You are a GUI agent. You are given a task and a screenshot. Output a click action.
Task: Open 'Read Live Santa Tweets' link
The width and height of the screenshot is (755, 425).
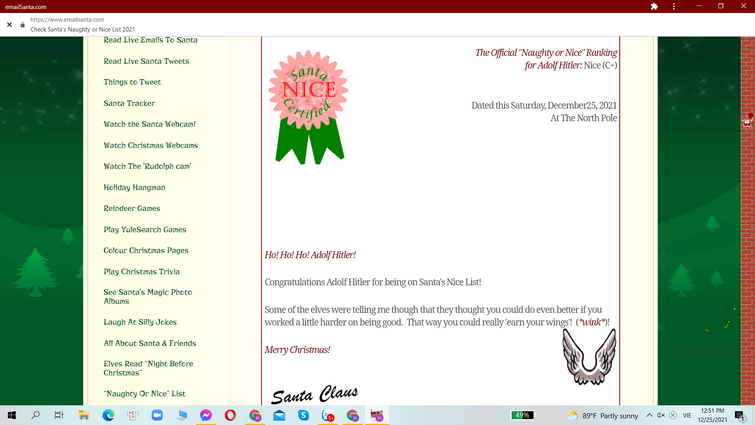[x=146, y=61]
